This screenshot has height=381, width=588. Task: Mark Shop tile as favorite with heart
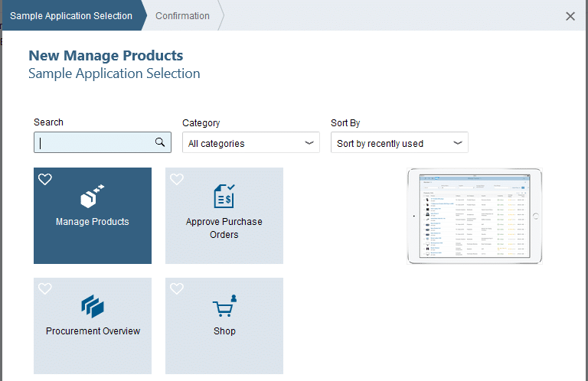[177, 289]
